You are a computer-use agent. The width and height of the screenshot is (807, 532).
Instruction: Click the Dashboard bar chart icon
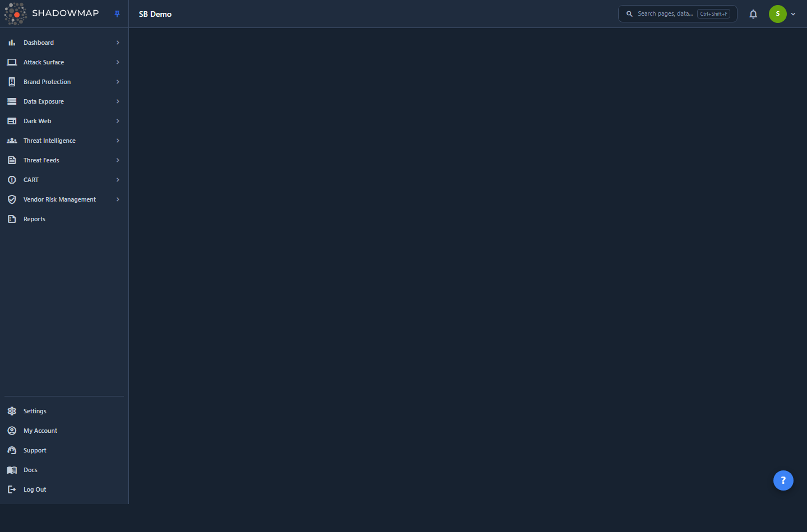tap(12, 43)
